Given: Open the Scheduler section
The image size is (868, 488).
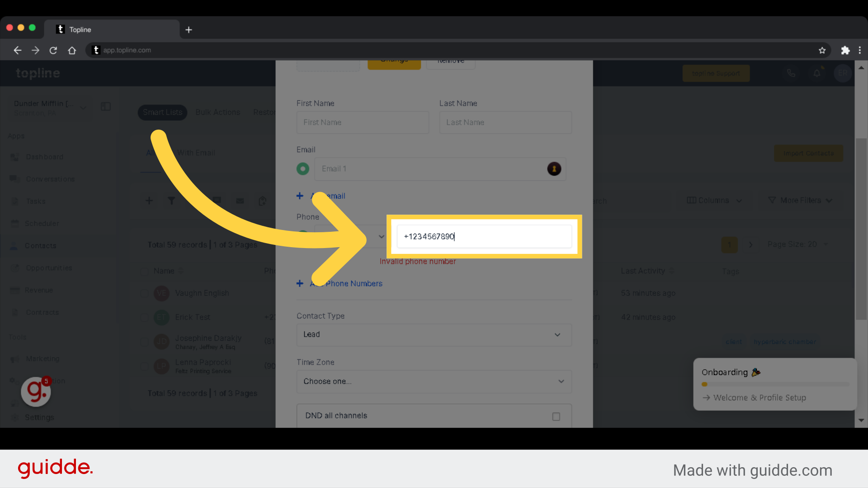Looking at the screenshot, I should 42,224.
